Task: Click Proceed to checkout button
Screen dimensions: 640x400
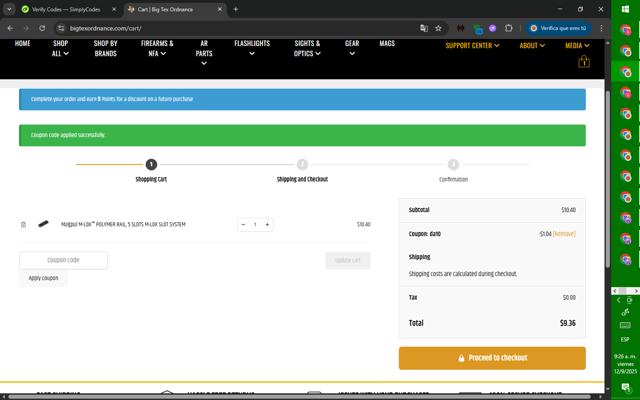Action: (492, 358)
